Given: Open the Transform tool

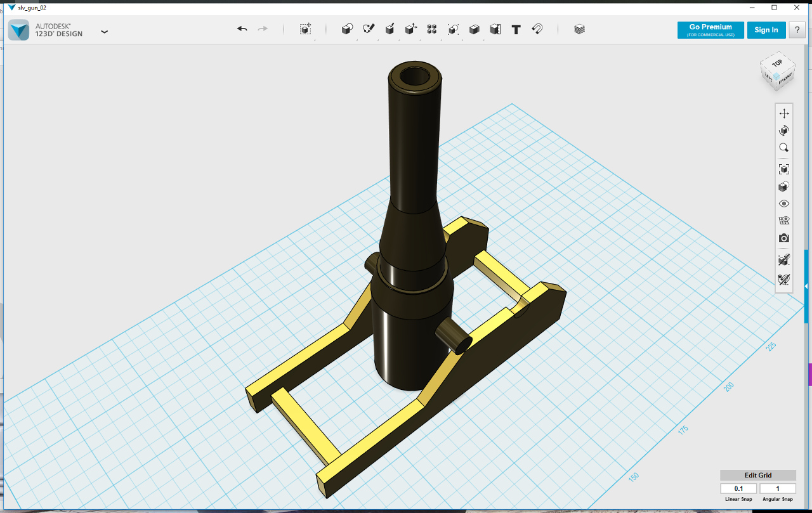Looking at the screenshot, I should pyautogui.click(x=306, y=29).
